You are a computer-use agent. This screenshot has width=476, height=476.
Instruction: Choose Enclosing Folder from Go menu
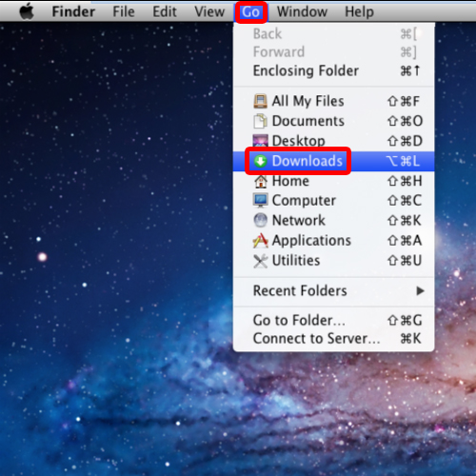334,70
